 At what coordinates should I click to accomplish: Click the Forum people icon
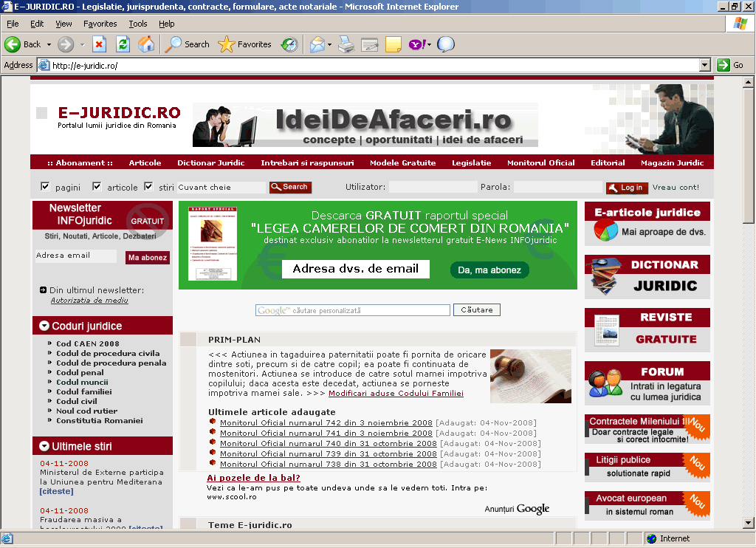[605, 383]
